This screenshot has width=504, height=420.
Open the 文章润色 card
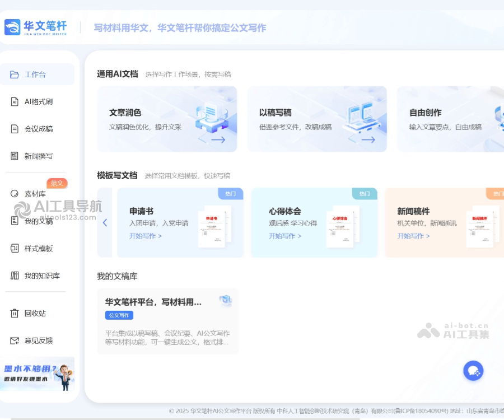(167, 119)
